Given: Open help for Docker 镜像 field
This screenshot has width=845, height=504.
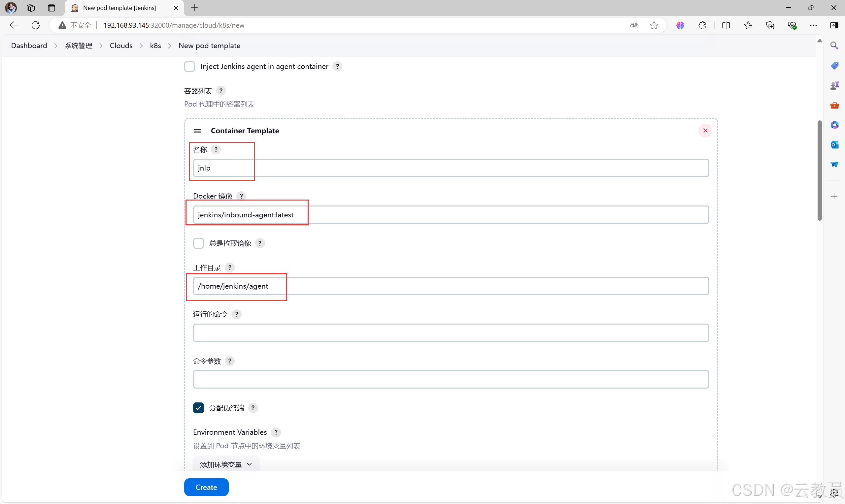Looking at the screenshot, I should coord(241,196).
